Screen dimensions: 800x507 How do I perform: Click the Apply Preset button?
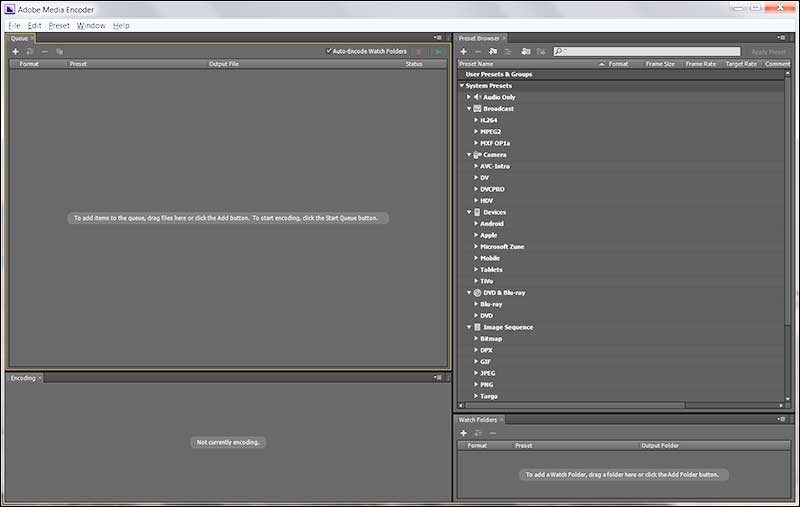(768, 52)
